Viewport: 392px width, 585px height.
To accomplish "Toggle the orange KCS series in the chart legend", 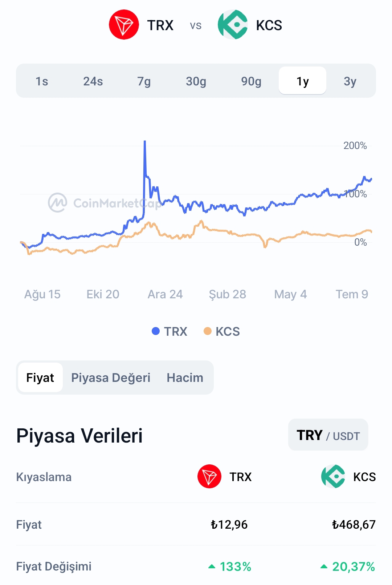I will 222,331.
